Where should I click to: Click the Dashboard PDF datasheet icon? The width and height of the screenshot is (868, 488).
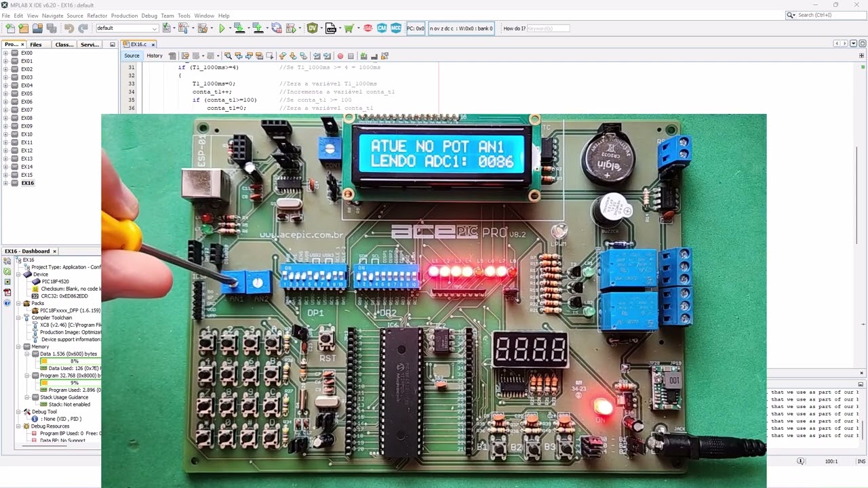pos(7,293)
